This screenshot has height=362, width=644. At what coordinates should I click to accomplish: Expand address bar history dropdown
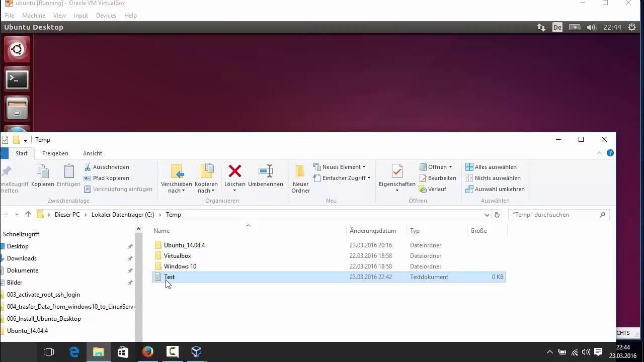487,215
